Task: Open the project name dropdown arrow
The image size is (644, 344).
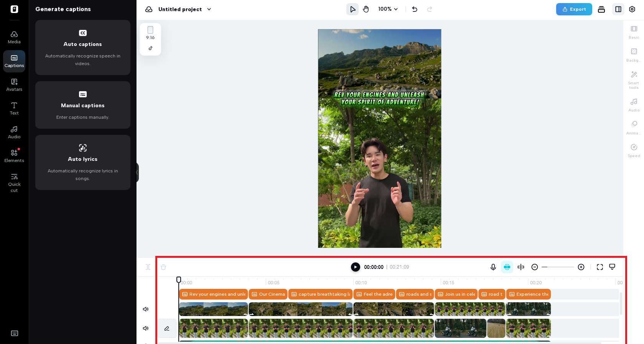Action: [x=209, y=9]
